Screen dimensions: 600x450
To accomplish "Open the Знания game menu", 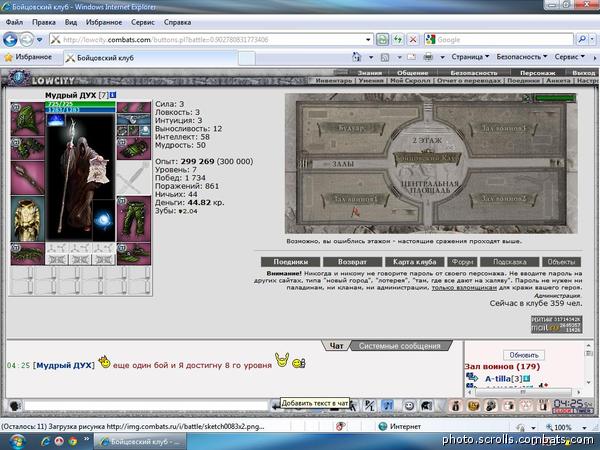I will [370, 73].
